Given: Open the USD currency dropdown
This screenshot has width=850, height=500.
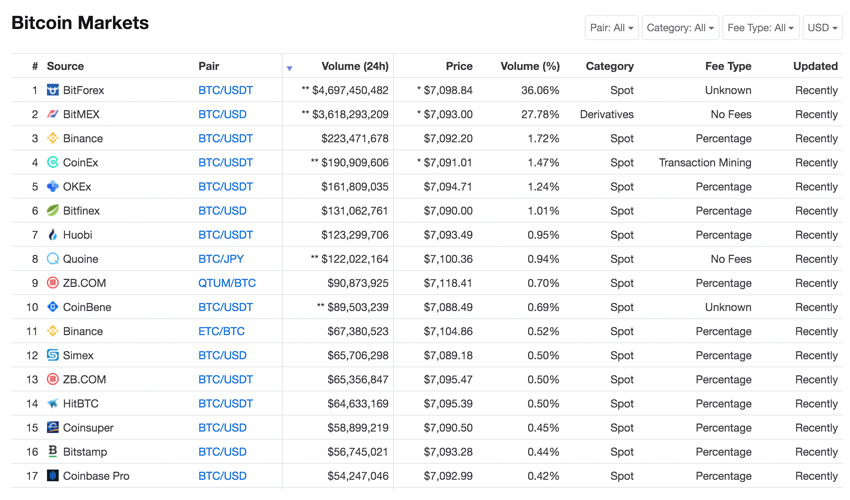Looking at the screenshot, I should pyautogui.click(x=822, y=28).
